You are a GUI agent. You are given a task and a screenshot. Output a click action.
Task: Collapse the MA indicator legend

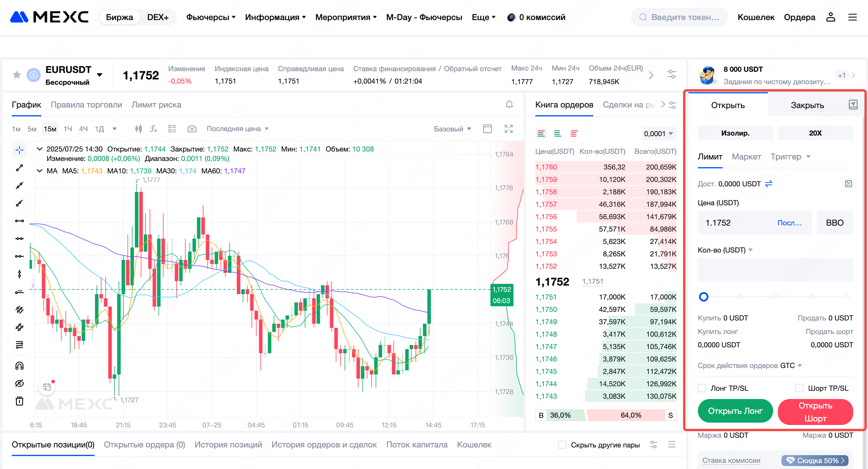[39, 171]
